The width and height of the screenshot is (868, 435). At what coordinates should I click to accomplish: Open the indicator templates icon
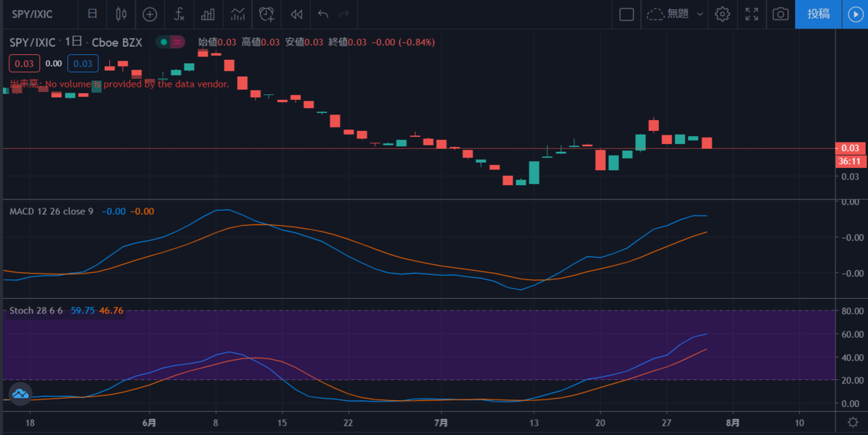click(x=237, y=14)
